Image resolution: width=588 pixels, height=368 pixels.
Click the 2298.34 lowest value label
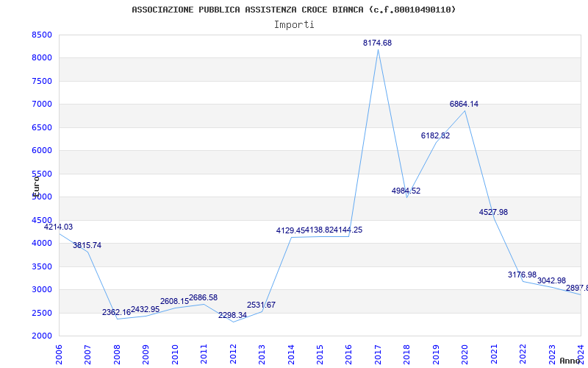pos(232,315)
